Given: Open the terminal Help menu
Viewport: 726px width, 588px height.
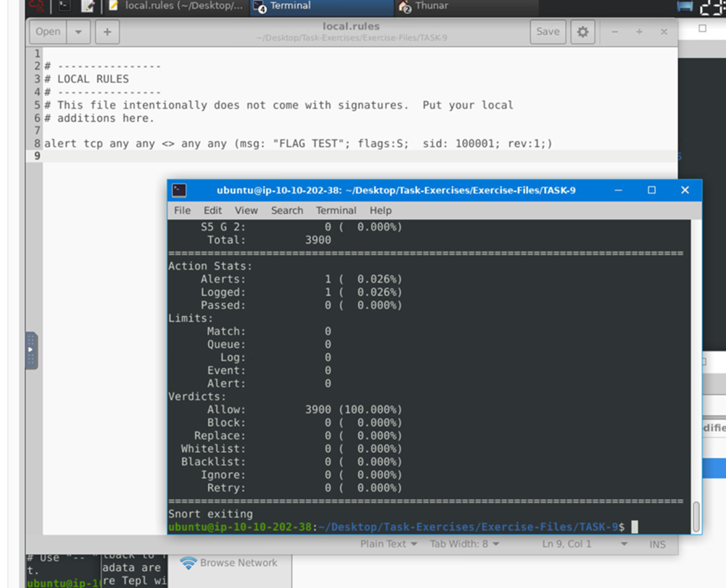Looking at the screenshot, I should click(x=381, y=210).
